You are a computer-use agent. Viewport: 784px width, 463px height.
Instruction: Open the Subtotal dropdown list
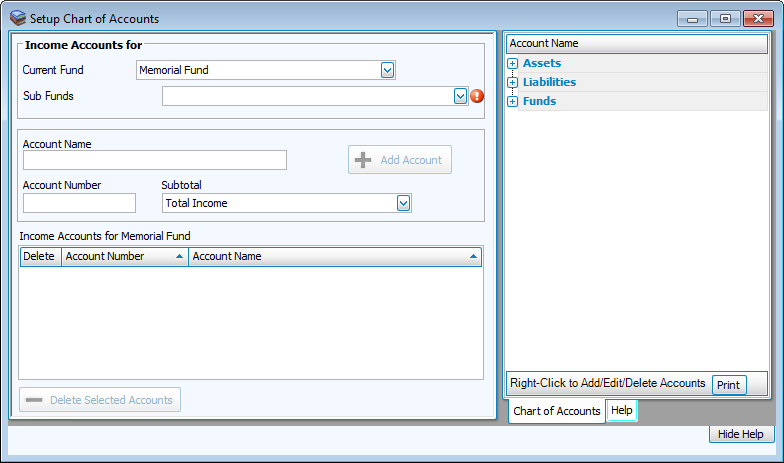403,203
